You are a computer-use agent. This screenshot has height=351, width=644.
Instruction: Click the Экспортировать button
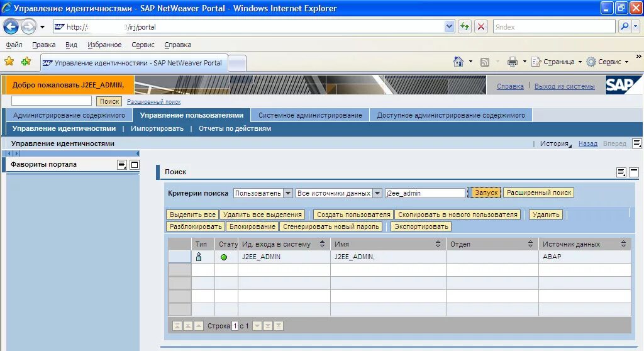421,226
